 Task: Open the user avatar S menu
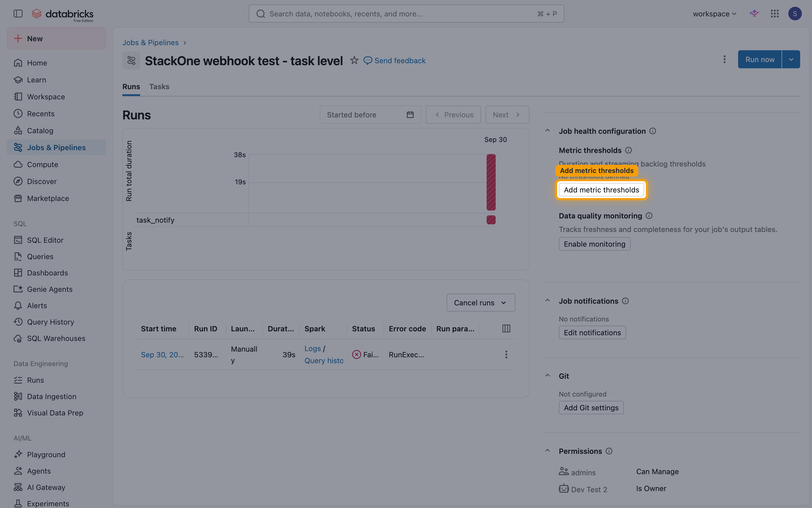[x=795, y=14]
